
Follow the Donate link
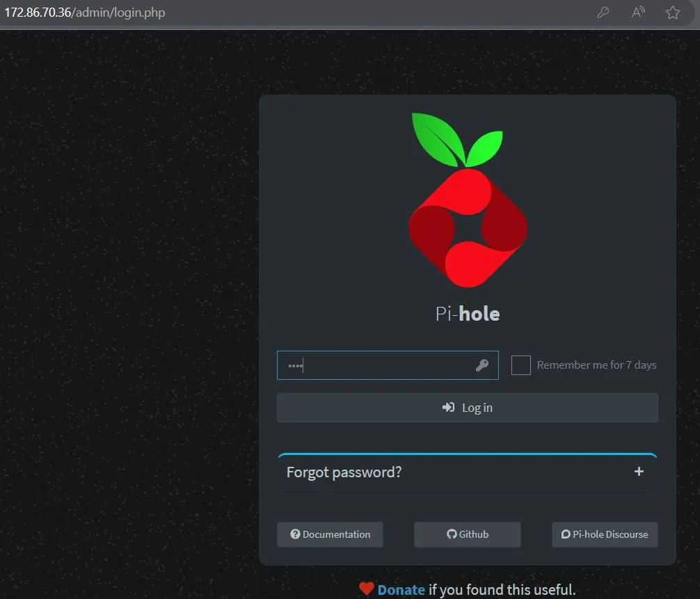(401, 589)
